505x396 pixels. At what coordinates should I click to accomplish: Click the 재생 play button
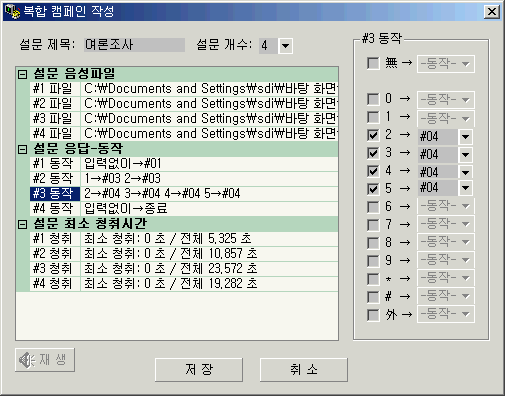(x=45, y=360)
